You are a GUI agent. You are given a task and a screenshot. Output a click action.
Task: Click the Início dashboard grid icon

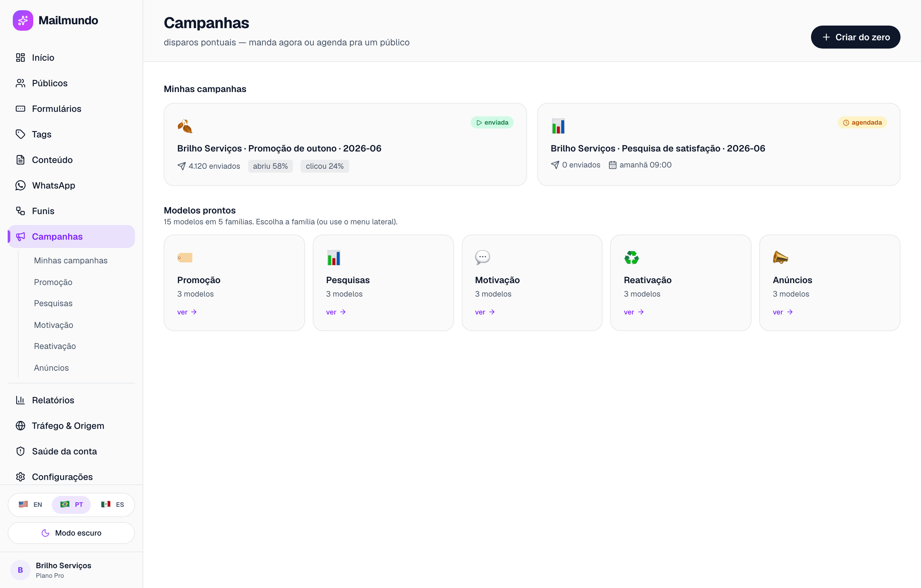(x=20, y=58)
